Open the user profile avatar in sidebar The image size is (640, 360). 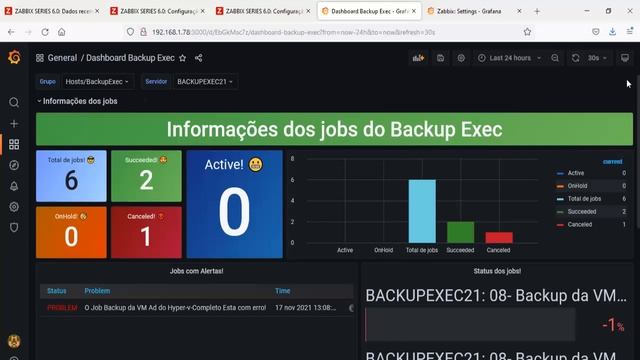(x=14, y=341)
